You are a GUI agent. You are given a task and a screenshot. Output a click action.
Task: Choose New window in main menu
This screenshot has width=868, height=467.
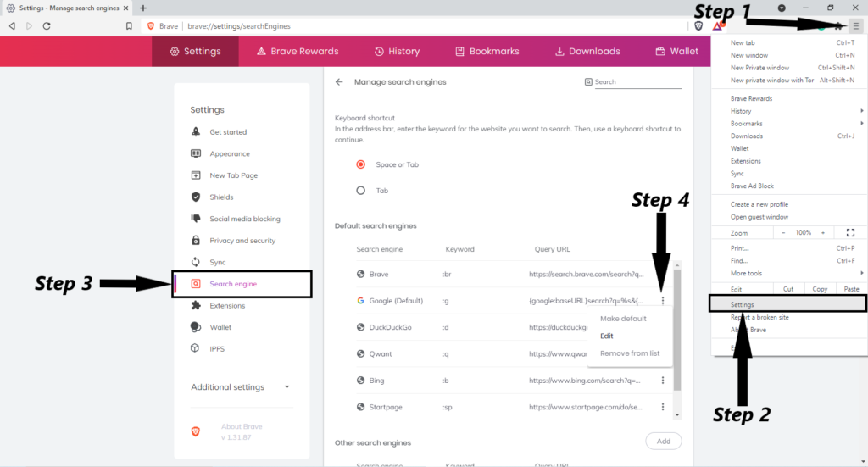tap(789, 55)
